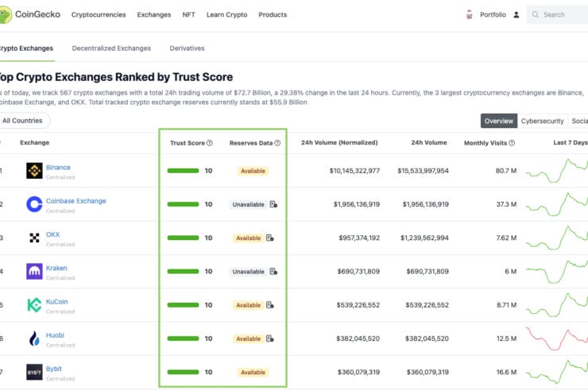588x391 pixels.
Task: Sort by Exchange column header
Action: pos(34,142)
